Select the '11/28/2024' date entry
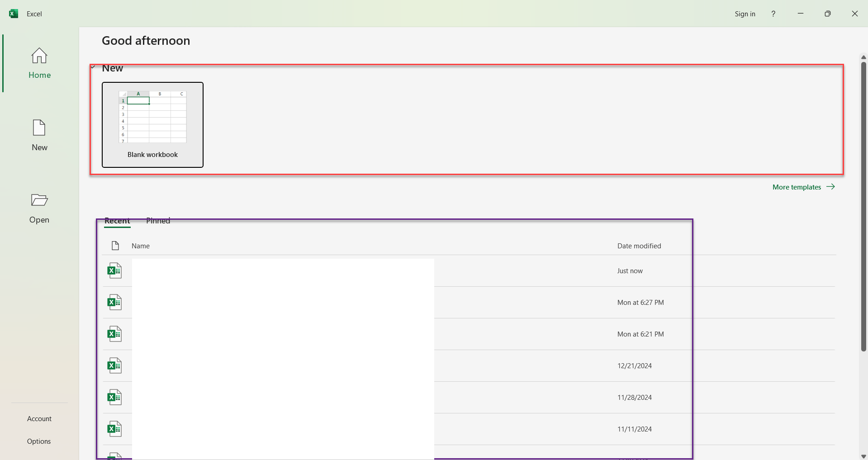868x460 pixels. point(635,398)
